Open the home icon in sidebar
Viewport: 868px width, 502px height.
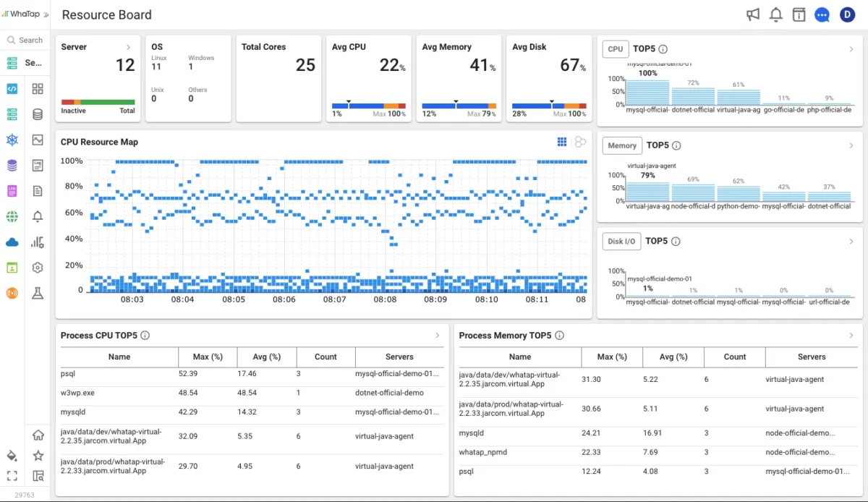pyautogui.click(x=38, y=435)
